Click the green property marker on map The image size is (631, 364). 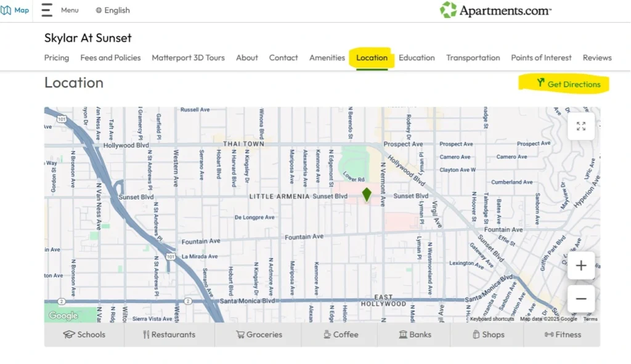367,195
